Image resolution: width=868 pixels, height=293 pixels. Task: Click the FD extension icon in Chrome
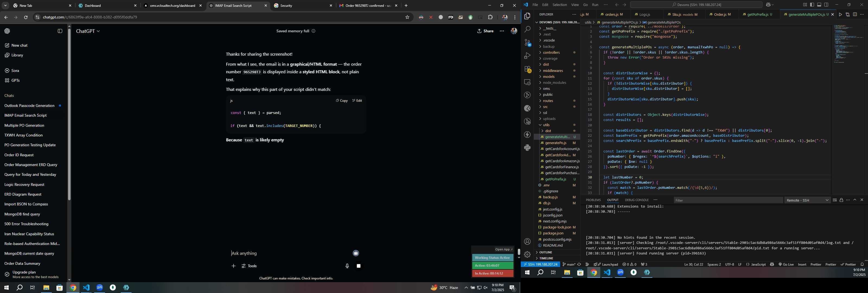pos(451,17)
